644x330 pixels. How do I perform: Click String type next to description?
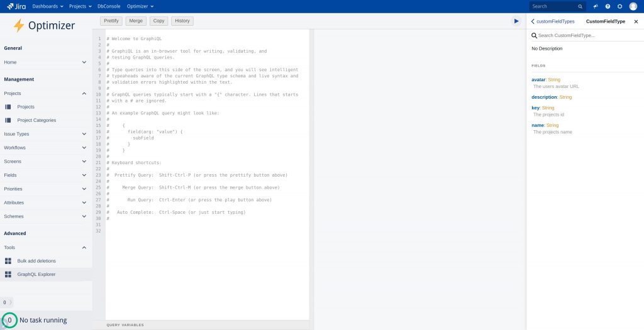pos(565,97)
